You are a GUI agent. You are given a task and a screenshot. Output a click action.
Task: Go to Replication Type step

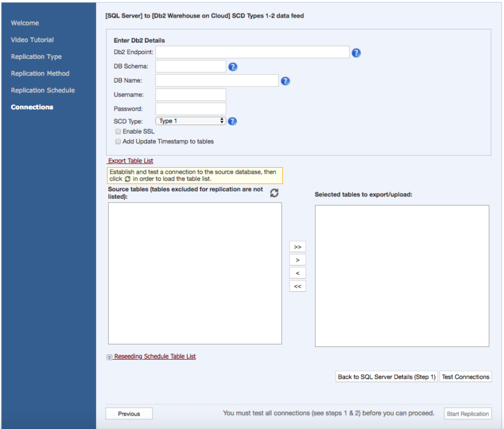point(36,57)
